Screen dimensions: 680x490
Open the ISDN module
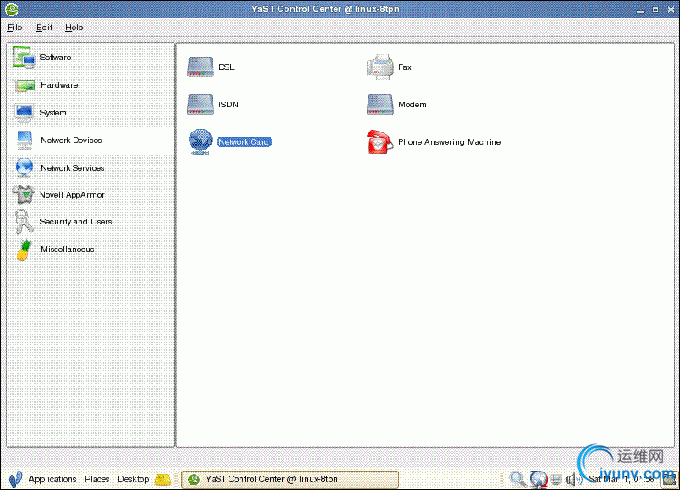point(213,105)
